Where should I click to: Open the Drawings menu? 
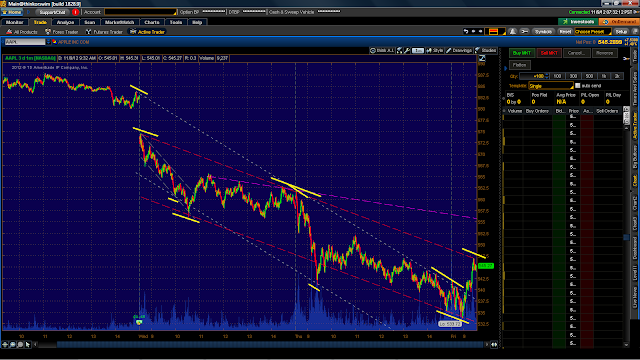point(459,51)
